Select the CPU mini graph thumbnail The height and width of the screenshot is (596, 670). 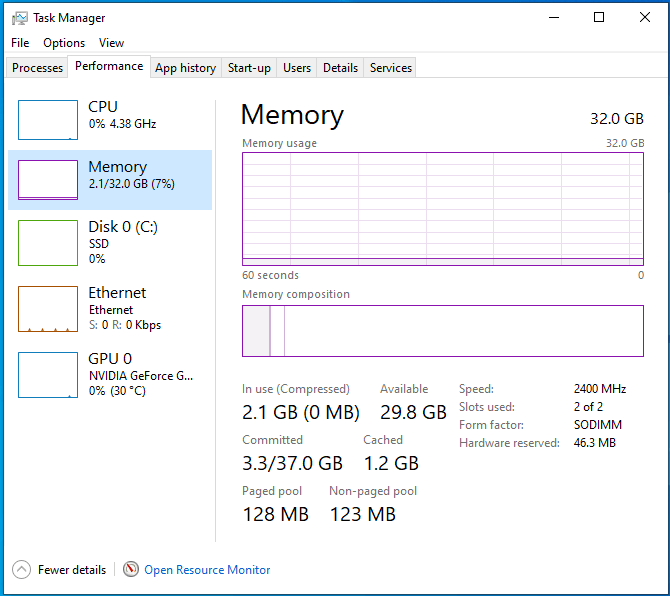(x=48, y=120)
